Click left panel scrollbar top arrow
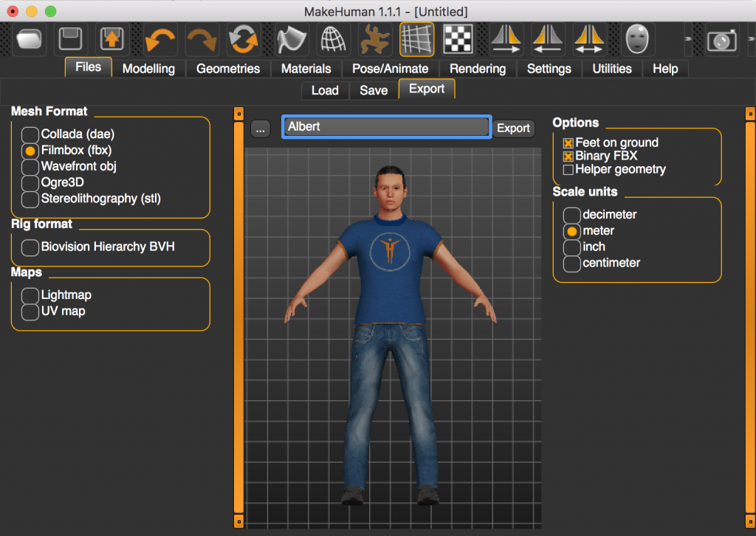Screen dimensions: 756x536 [238, 114]
